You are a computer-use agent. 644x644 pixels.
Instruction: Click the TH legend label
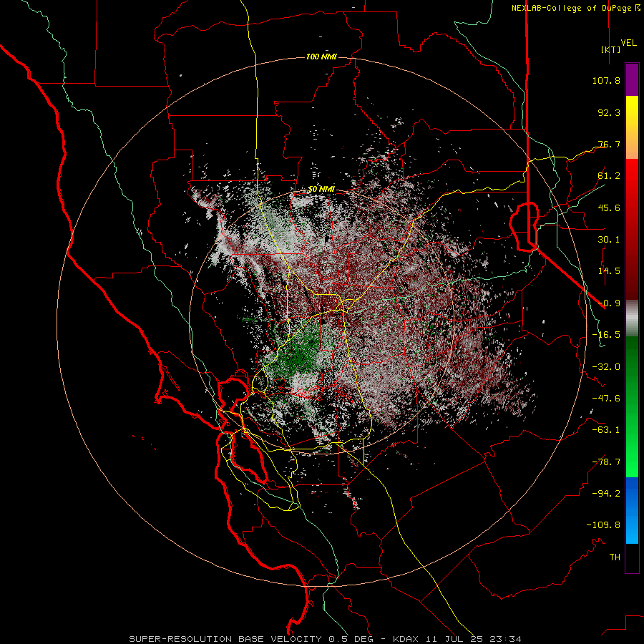[x=615, y=557]
